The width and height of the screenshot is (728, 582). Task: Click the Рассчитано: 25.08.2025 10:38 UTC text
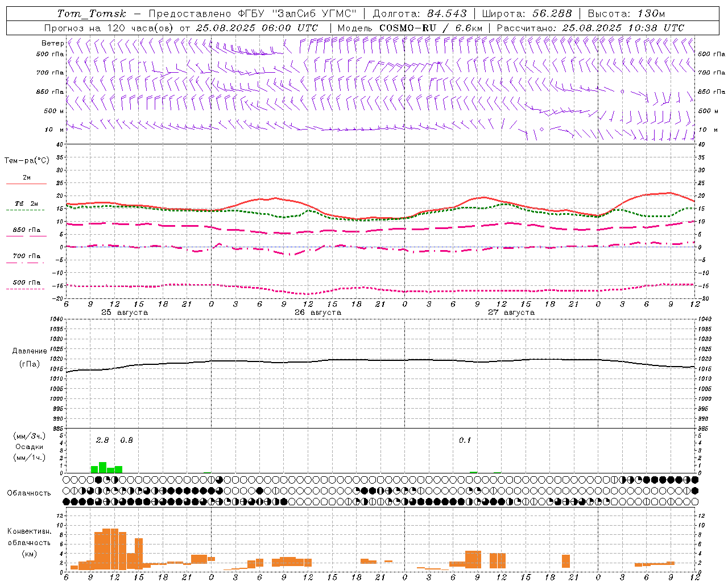[590, 28]
